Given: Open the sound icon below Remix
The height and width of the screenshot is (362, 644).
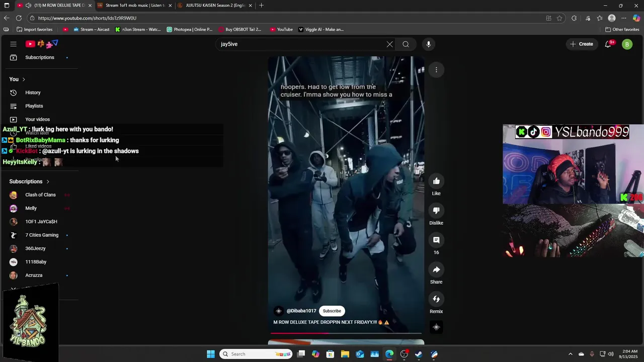Looking at the screenshot, I should tap(436, 327).
